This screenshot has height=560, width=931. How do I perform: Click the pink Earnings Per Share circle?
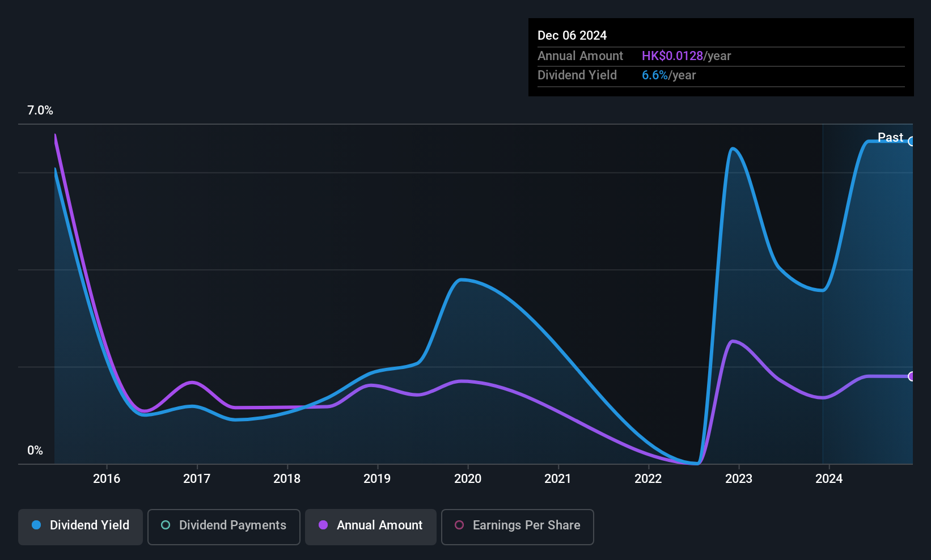tap(459, 525)
